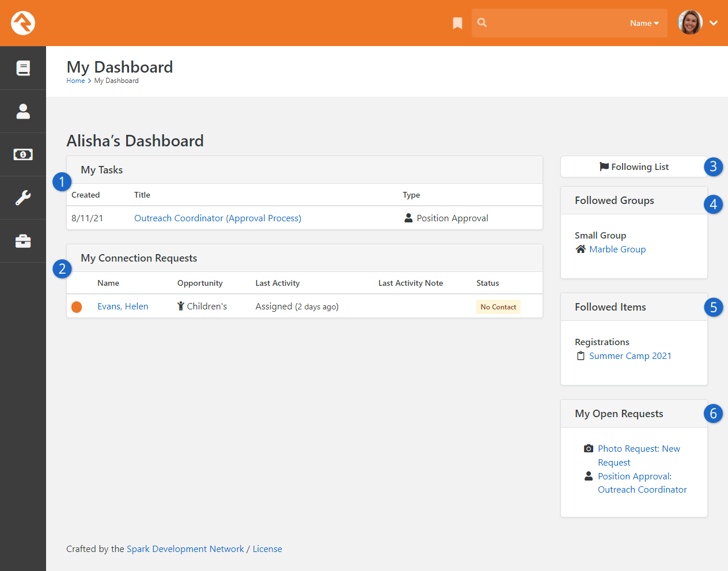This screenshot has width=728, height=571.
Task: Open the Marble Group link
Action: pyautogui.click(x=617, y=249)
